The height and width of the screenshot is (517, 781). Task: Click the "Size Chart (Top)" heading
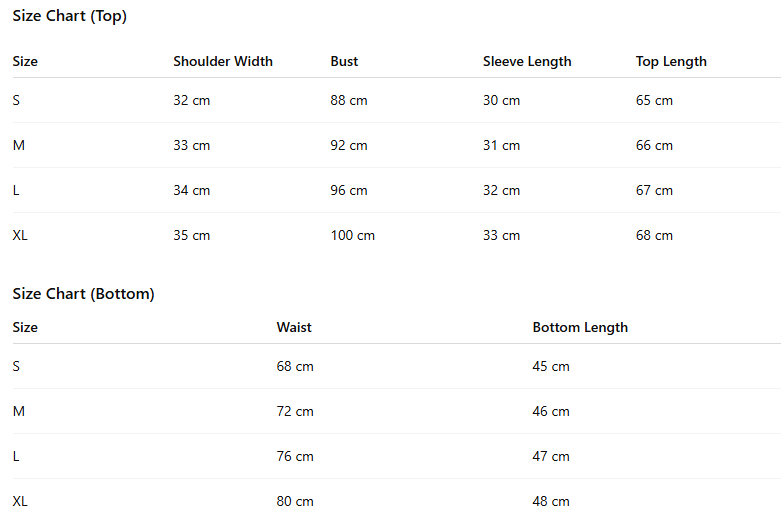pyautogui.click(x=70, y=16)
